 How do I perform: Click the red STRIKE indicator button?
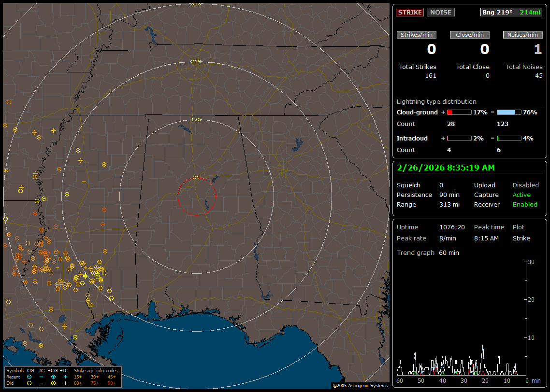tap(410, 12)
